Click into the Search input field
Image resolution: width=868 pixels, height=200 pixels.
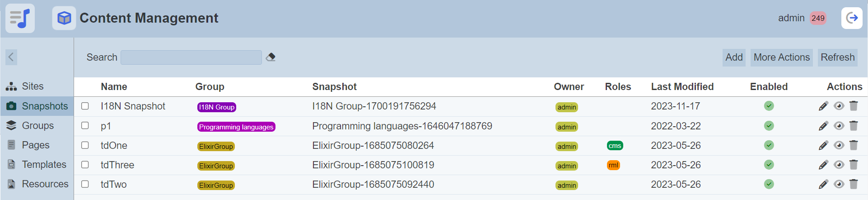191,57
